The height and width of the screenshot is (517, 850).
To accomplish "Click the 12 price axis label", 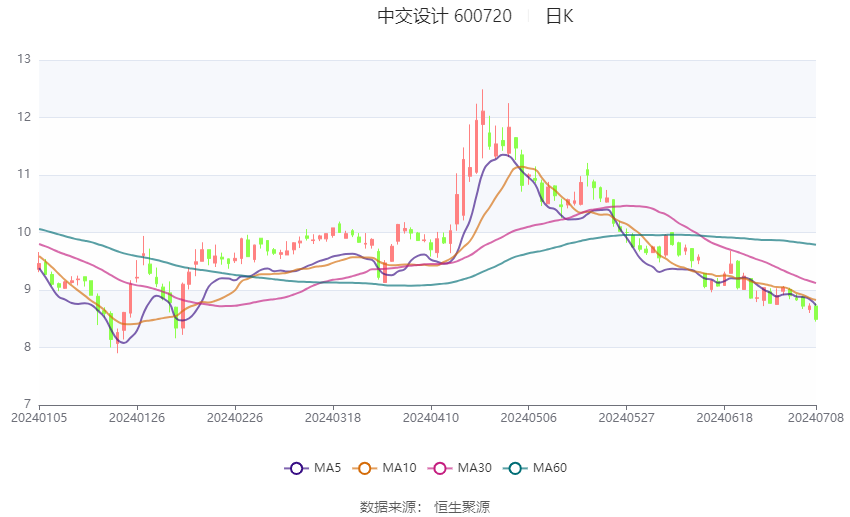I will (x=24, y=117).
